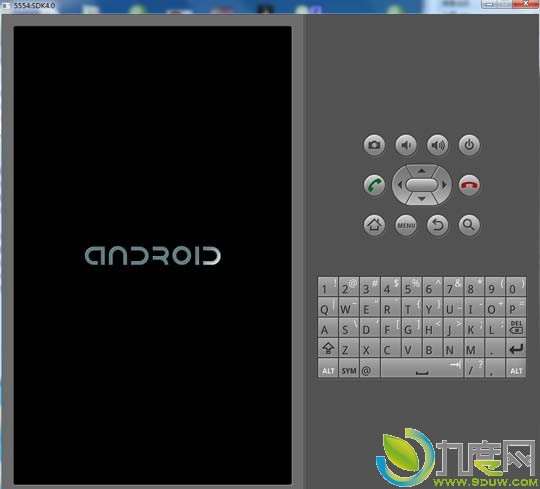The image size is (540, 489).
Task: Click the Z key
Action: pyautogui.click(x=349, y=348)
